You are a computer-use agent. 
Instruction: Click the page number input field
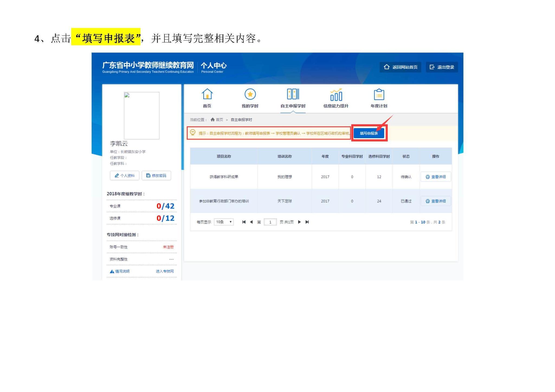click(270, 222)
